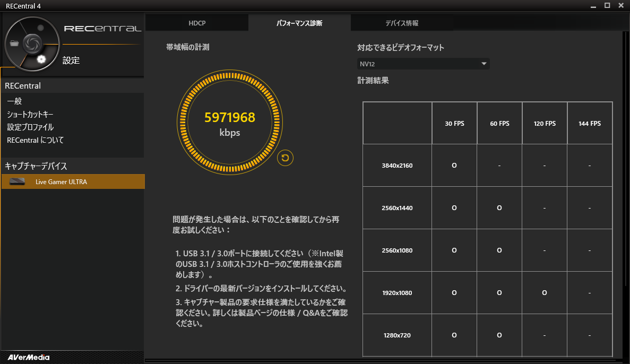Click the 1920x1080 144 FPS dash cell
630x364 pixels.
tap(590, 293)
